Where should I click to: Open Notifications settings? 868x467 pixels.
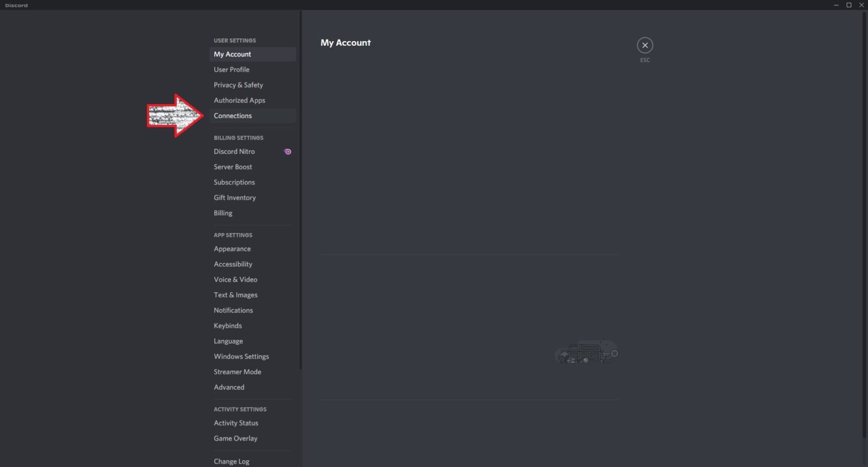point(233,310)
